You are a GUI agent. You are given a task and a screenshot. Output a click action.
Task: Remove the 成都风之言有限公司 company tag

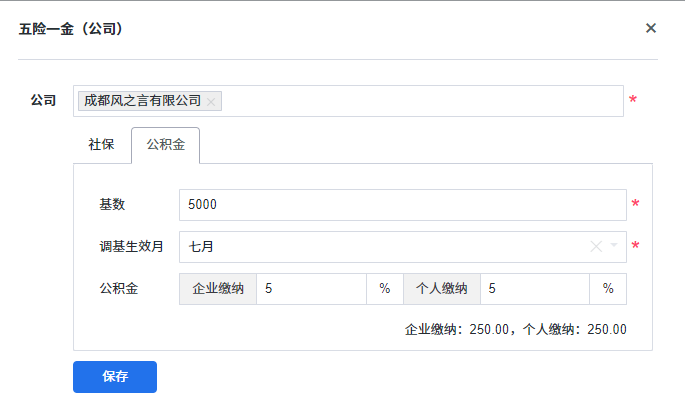211,102
